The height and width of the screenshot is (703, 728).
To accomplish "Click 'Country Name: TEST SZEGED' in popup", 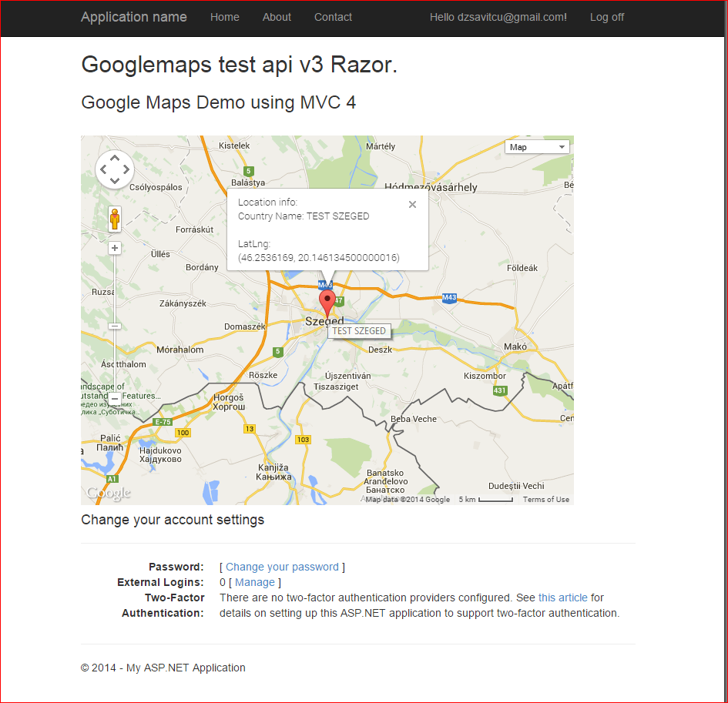I will pos(304,216).
